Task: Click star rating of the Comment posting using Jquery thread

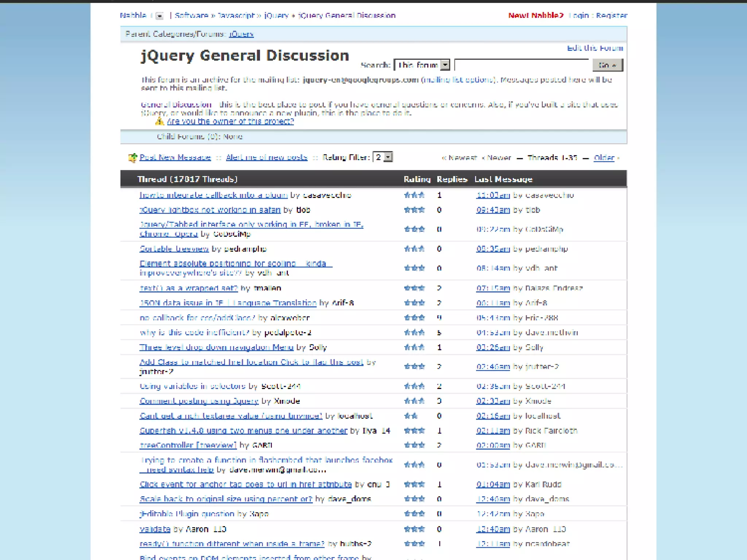Action: click(414, 401)
